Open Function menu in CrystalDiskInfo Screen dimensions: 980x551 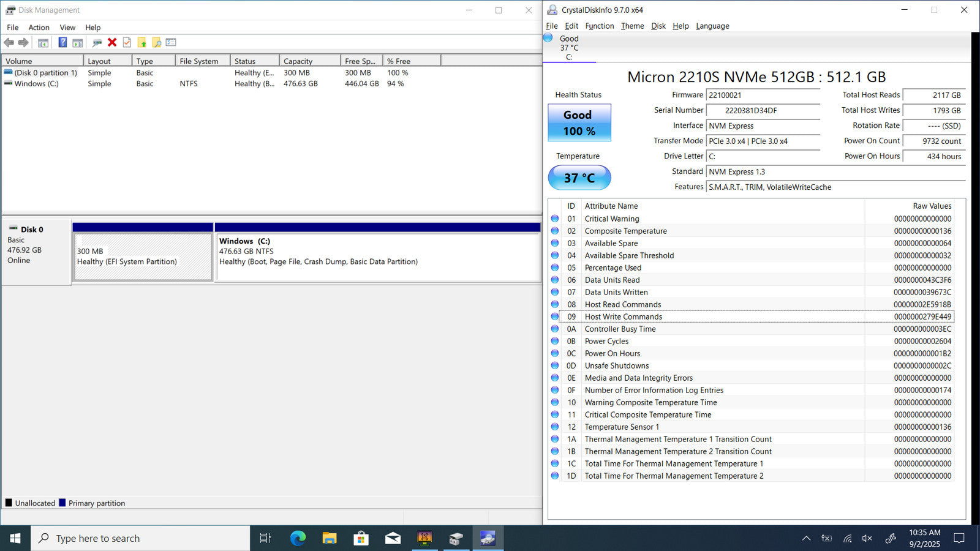(600, 26)
